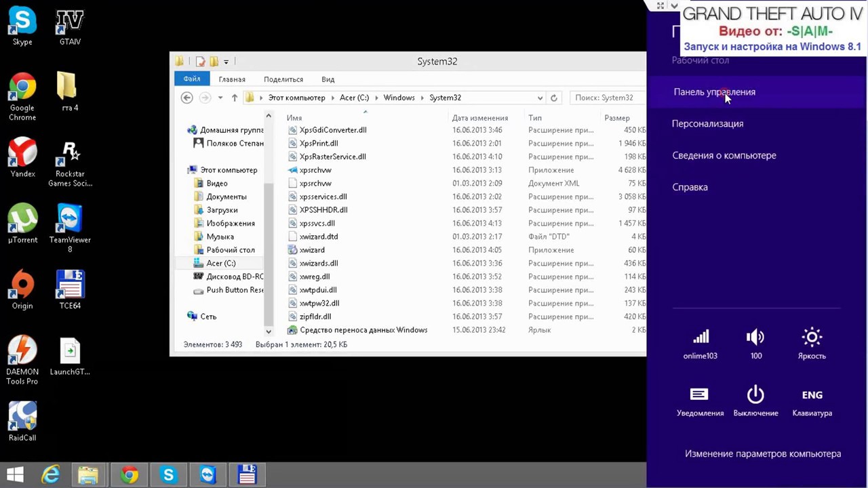
Task: Open Chrome from the taskbar
Action: click(x=129, y=475)
